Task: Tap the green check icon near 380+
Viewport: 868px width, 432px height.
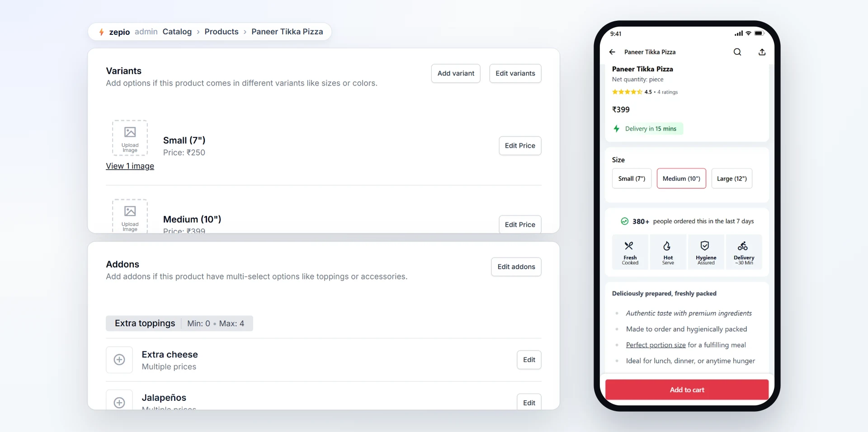Action: (x=624, y=221)
